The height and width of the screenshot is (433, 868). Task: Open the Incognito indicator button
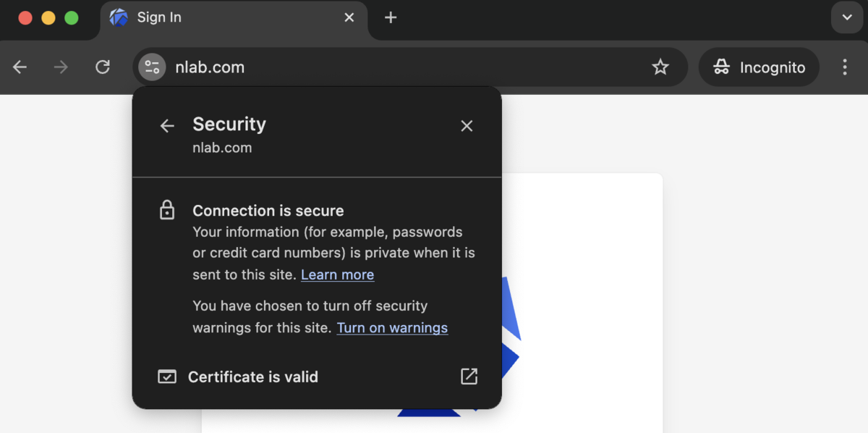[x=759, y=67]
